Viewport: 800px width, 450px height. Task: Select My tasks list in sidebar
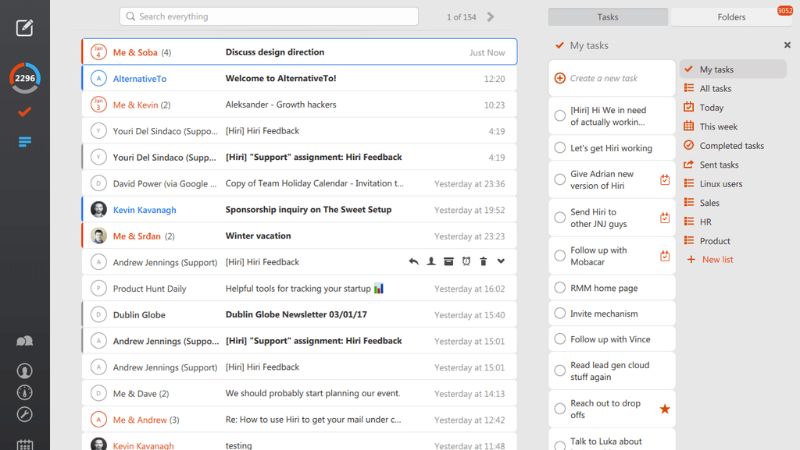733,69
